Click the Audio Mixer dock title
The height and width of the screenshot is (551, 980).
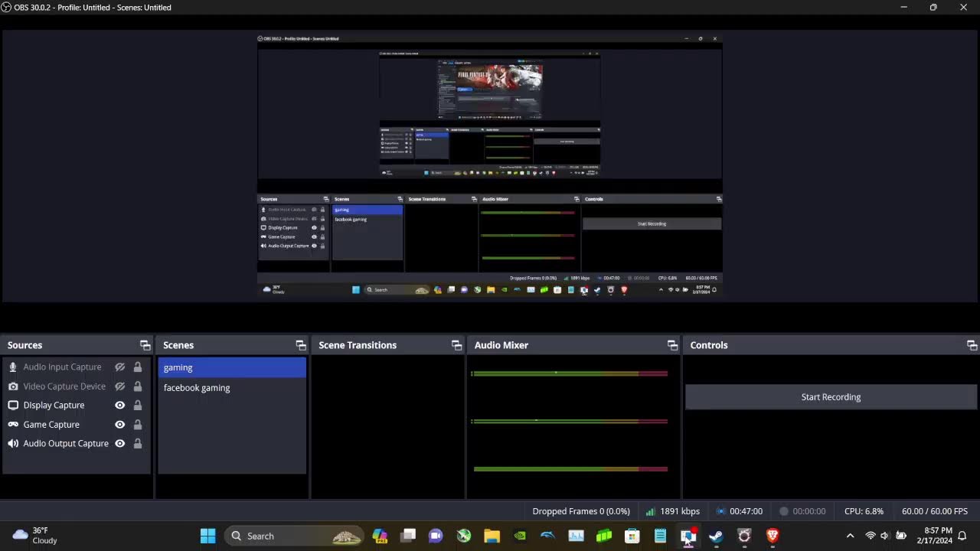pyautogui.click(x=501, y=345)
